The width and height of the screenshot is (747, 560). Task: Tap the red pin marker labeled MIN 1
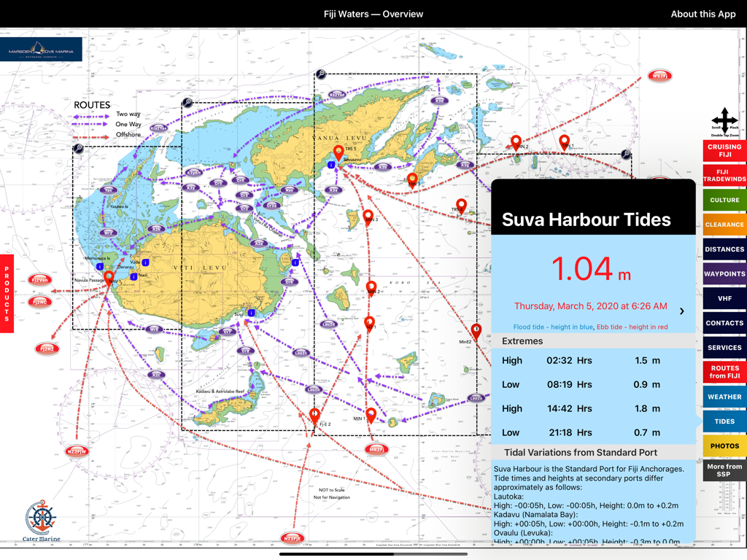point(371,414)
